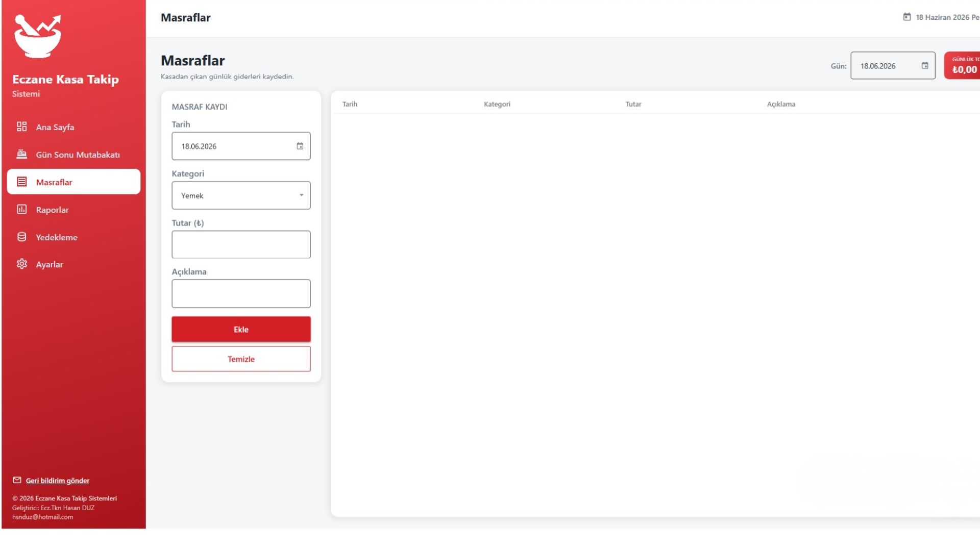Click the Temizle button
This screenshot has height=551, width=980.
point(241,359)
